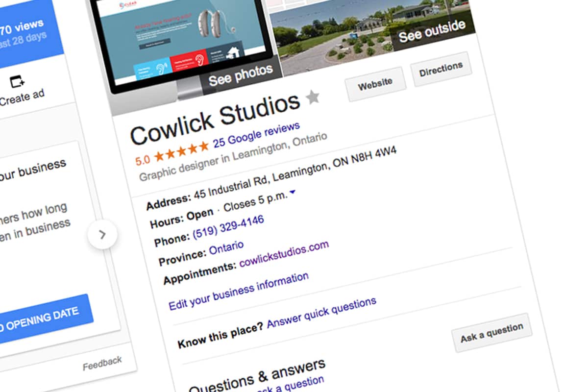Screen dimensions: 588x392
Task: Expand the hours dropdown arrow
Action: pyautogui.click(x=293, y=193)
